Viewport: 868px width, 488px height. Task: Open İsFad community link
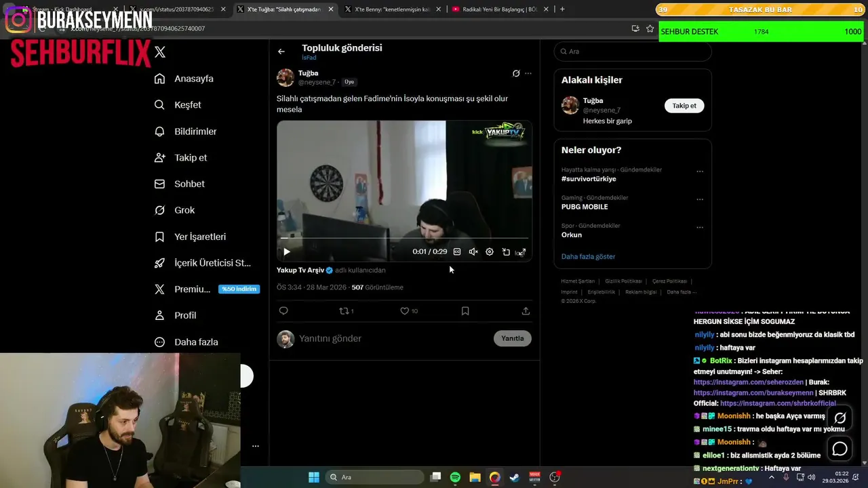tap(309, 58)
